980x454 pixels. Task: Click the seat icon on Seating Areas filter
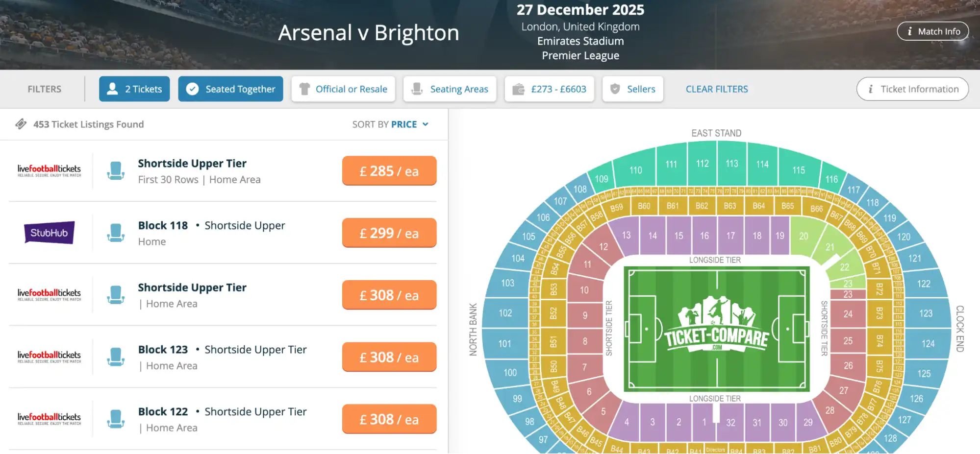pyautogui.click(x=417, y=89)
